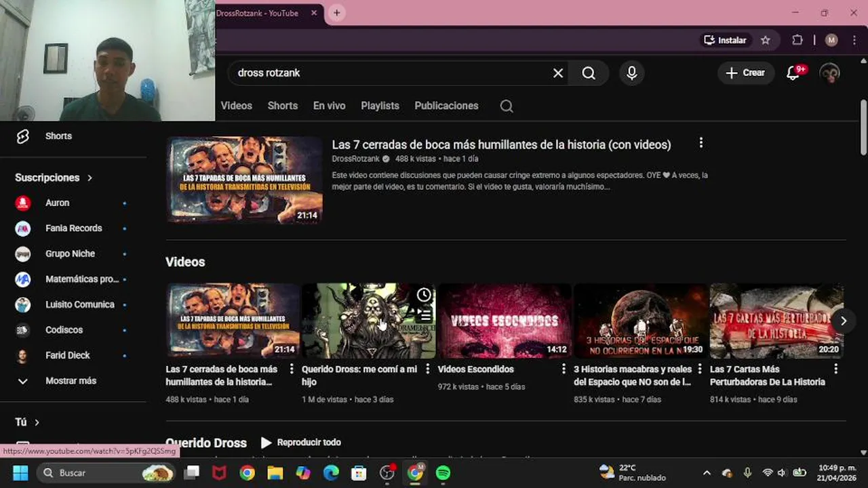Expand Mostrar más in subscriptions
Image resolution: width=868 pixels, height=488 pixels.
[x=71, y=381]
